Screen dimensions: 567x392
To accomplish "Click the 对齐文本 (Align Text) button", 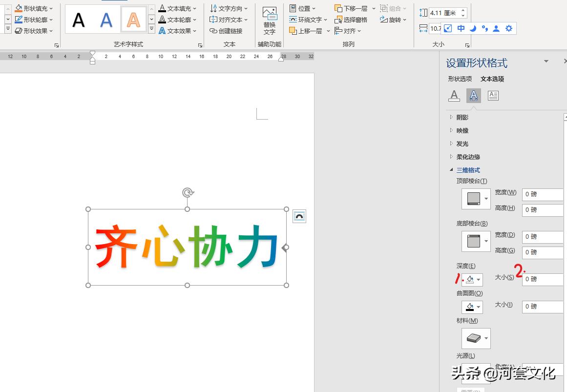I will (228, 20).
